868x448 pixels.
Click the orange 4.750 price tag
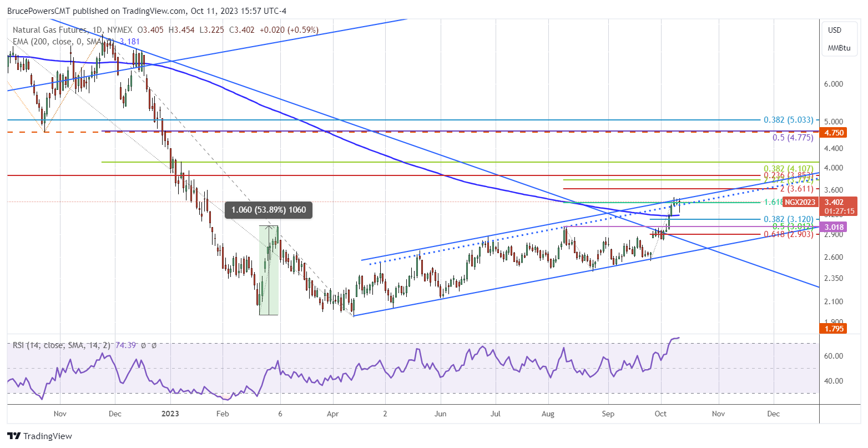(x=834, y=133)
